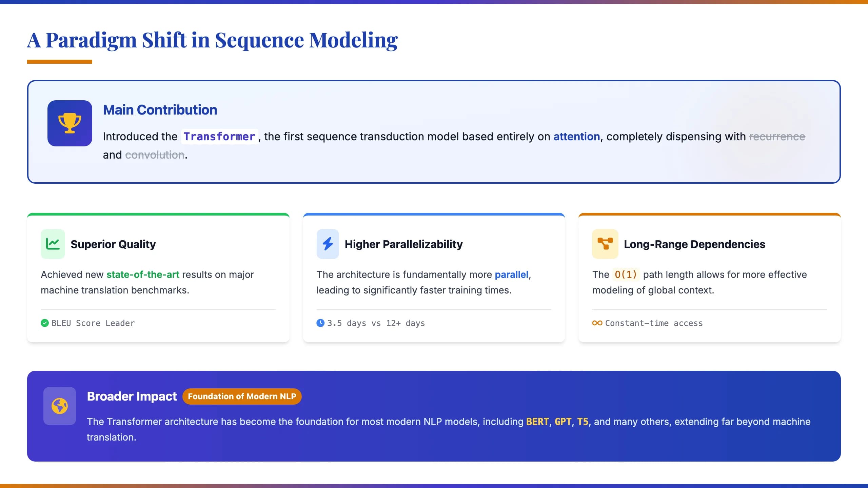Click the blue parallel highlighted word
868x488 pixels.
pyautogui.click(x=511, y=274)
